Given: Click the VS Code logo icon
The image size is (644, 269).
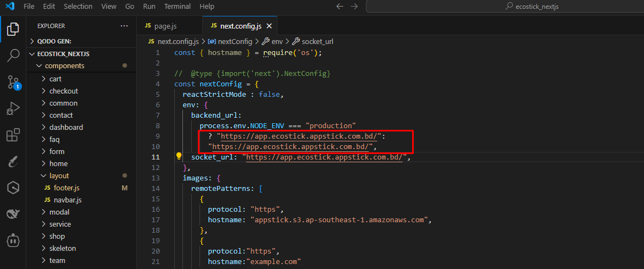Looking at the screenshot, I should [x=10, y=7].
